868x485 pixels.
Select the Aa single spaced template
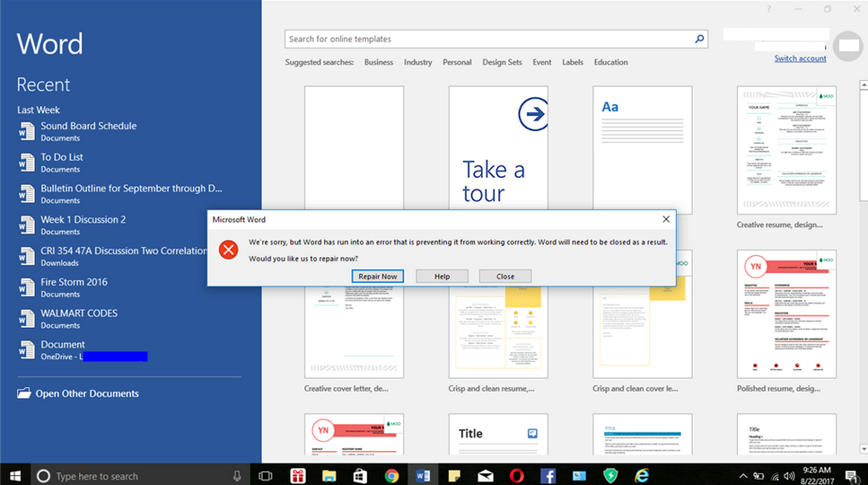tap(642, 148)
